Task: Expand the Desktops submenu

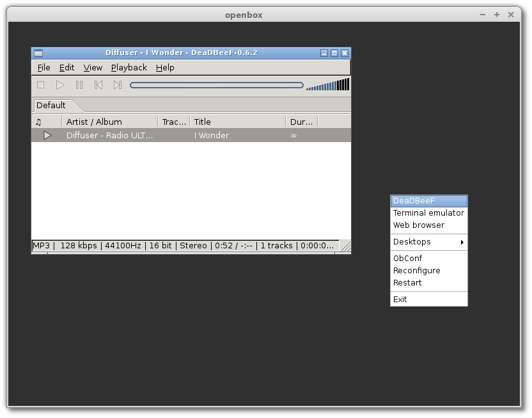Action: tap(429, 242)
